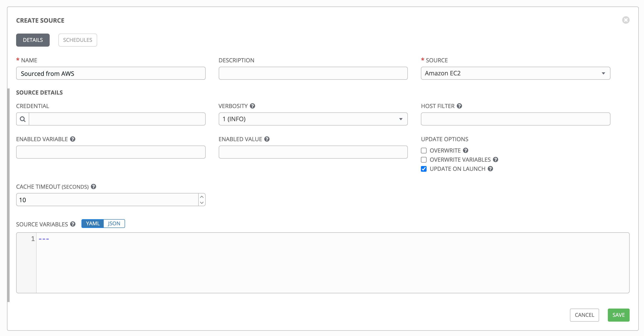
Task: Switch to the Details tab
Action: click(33, 40)
